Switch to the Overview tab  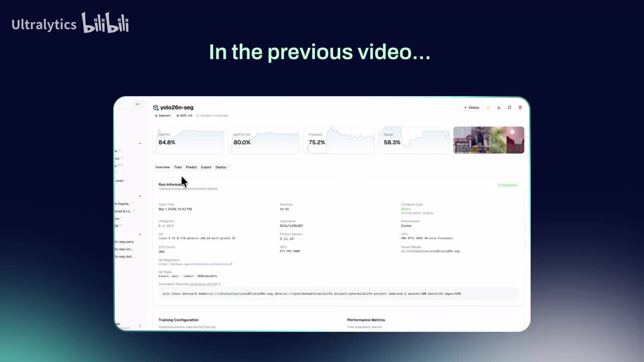(x=163, y=167)
